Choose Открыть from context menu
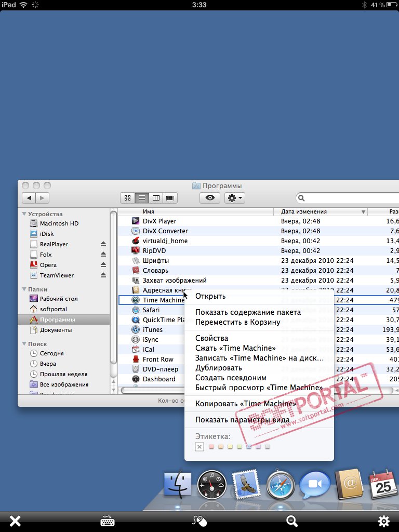This screenshot has width=399, height=532. (259, 296)
